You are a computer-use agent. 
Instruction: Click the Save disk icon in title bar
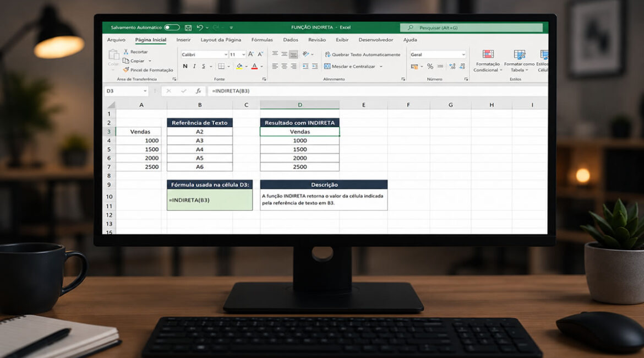[188, 28]
